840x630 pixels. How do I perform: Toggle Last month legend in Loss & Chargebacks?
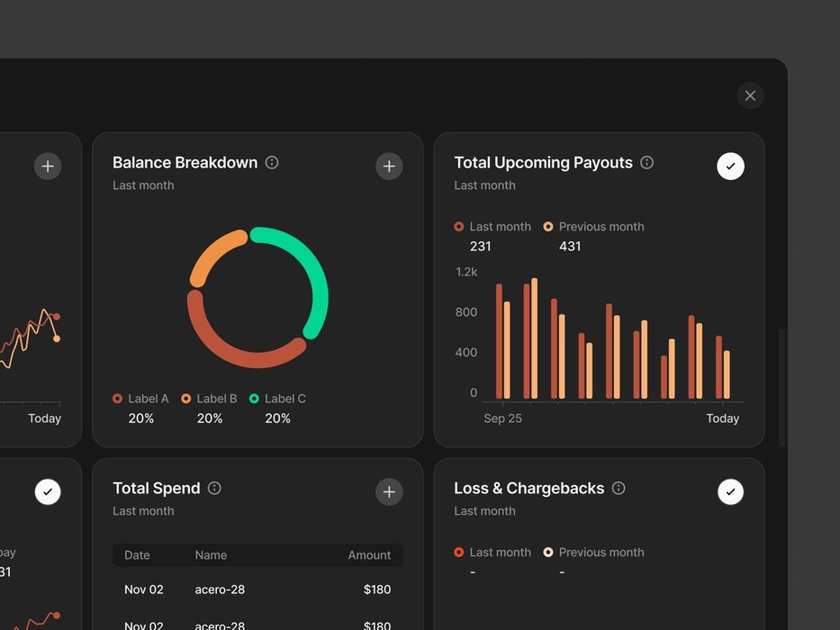[459, 553]
